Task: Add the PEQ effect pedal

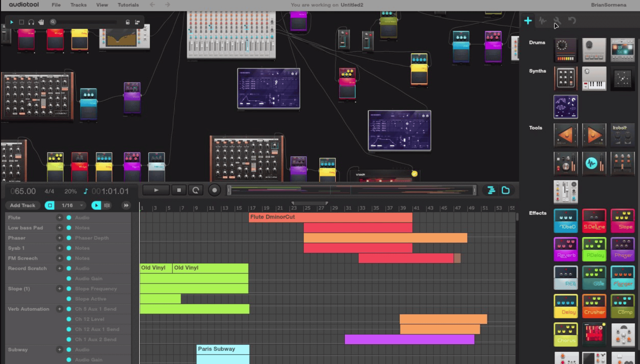Action: coord(566,277)
